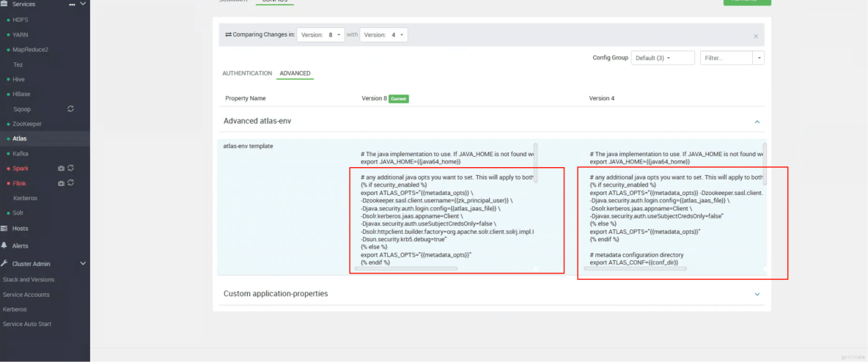Click the Advanced atlas-env heading text

coord(257,121)
